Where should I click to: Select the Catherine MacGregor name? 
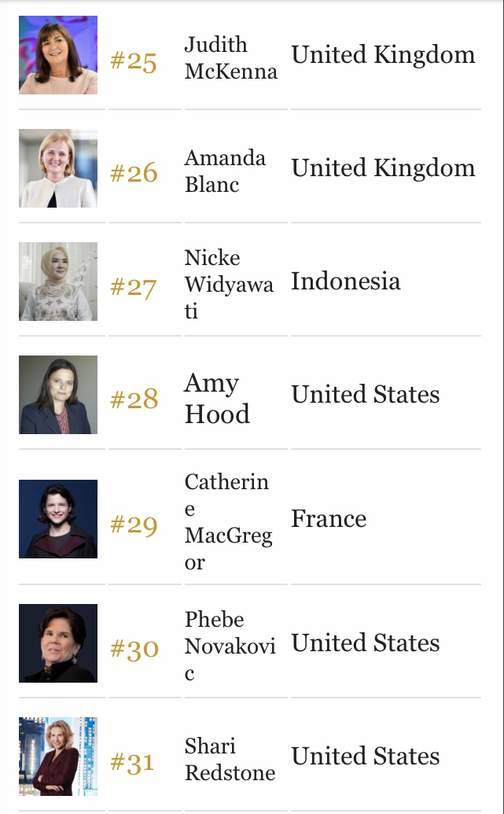coord(228,521)
